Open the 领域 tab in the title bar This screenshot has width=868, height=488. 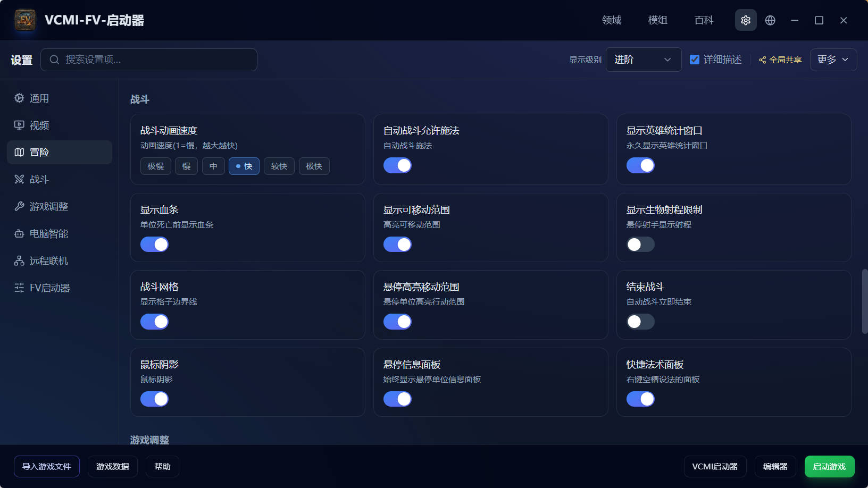[612, 20]
